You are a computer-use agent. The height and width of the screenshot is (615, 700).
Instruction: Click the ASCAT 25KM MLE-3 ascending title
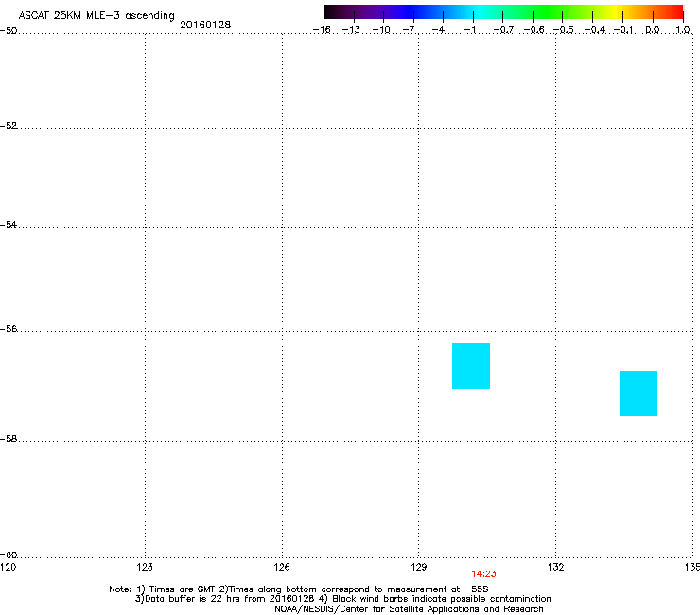96,15
